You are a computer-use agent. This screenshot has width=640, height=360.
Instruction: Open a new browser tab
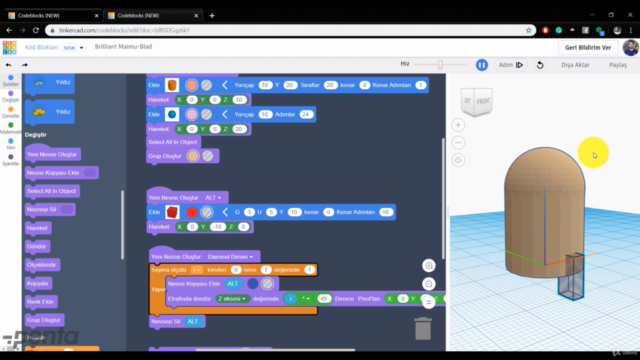(212, 16)
